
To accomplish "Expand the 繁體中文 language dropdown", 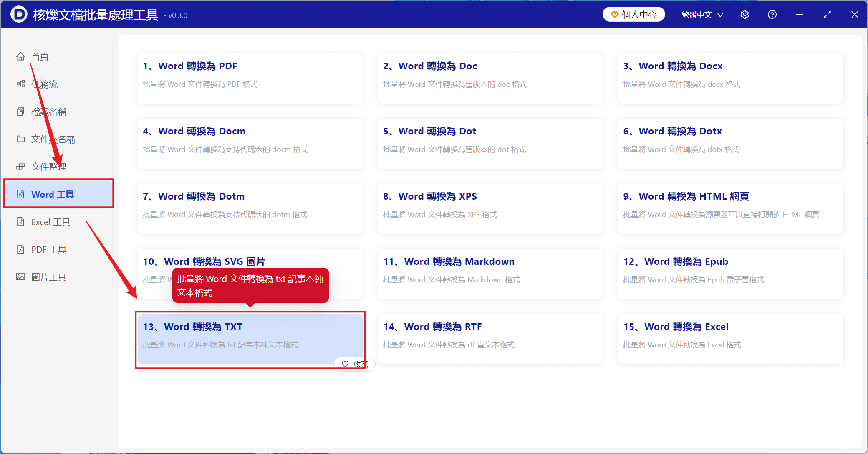I will pyautogui.click(x=702, y=15).
